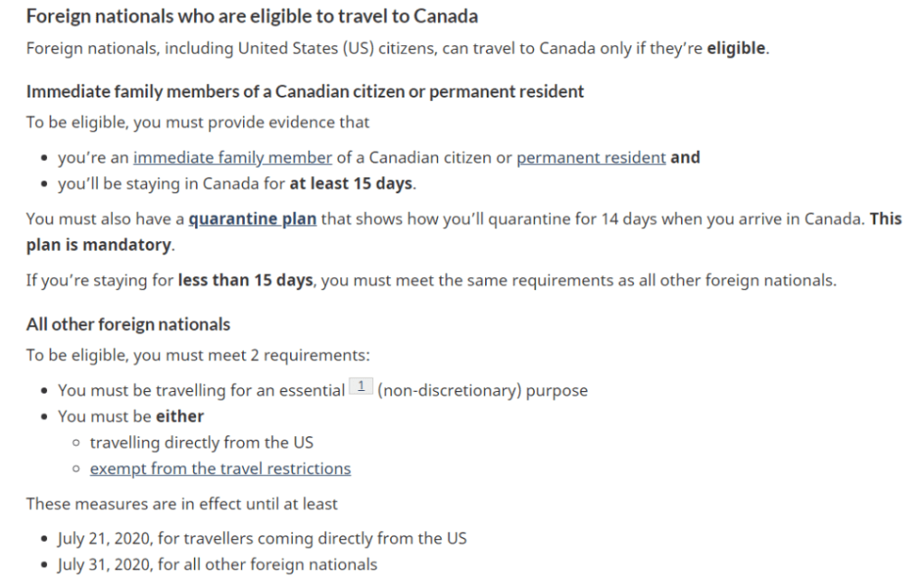Click the bold "at least 15 days" text
The width and height of the screenshot is (924, 586).
coord(350,183)
